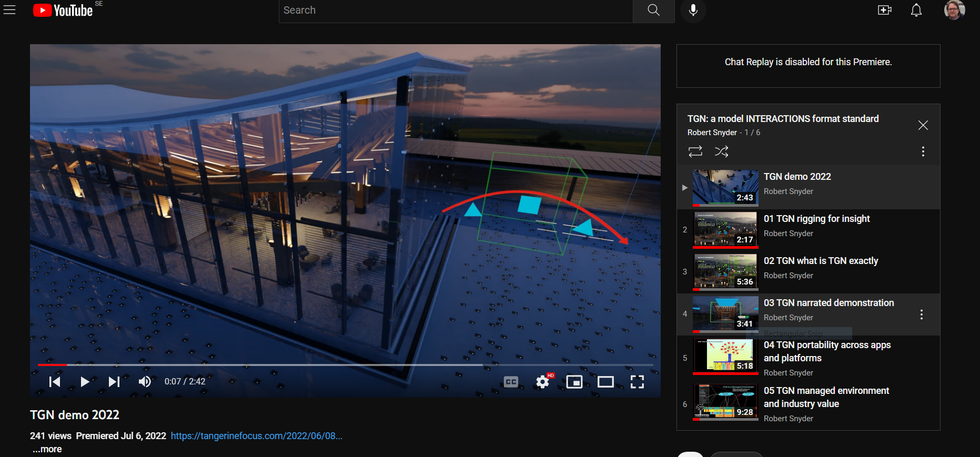Enter fullscreen mode on the player
Viewport: 980px width, 457px height.
pos(637,382)
